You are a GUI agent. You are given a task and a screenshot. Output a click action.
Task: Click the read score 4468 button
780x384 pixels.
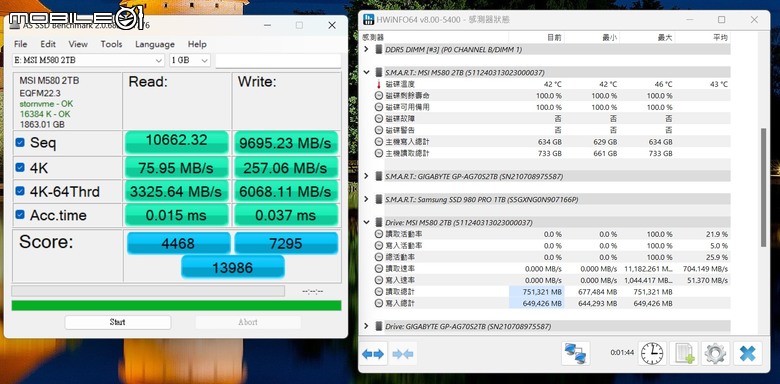click(x=178, y=244)
